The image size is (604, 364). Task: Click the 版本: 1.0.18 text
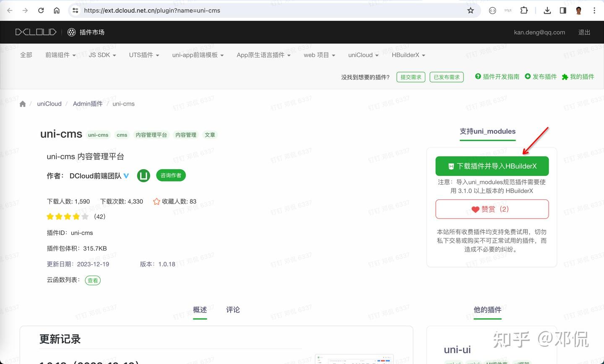(158, 264)
